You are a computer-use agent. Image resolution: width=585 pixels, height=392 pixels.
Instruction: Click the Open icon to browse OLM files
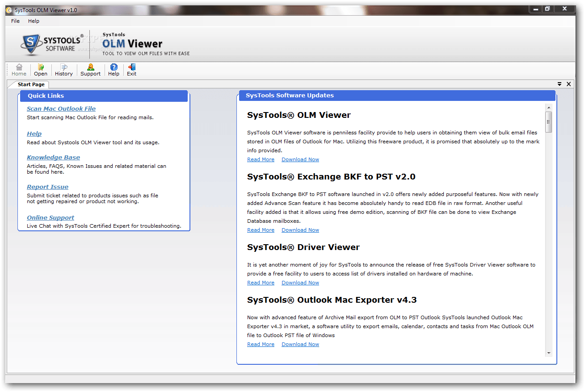(40, 70)
